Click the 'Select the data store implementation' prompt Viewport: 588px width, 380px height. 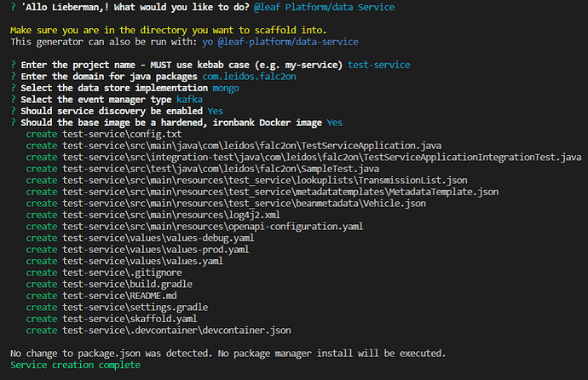pos(114,88)
